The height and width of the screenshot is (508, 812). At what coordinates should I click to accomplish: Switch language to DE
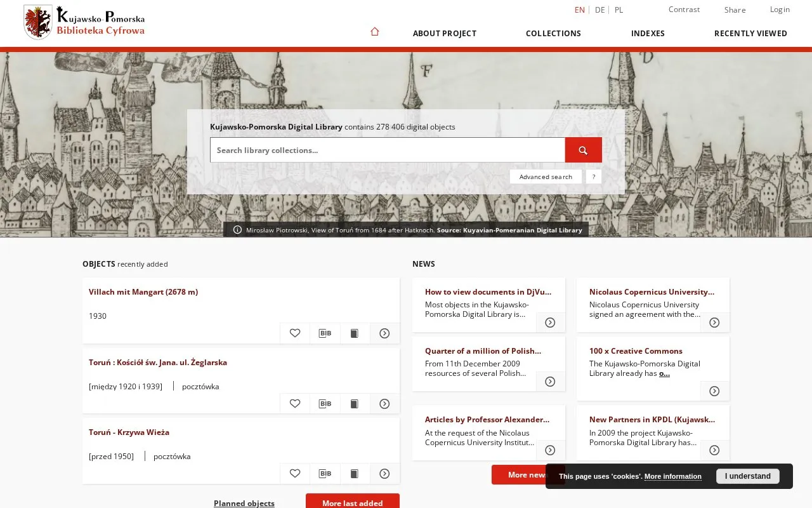pos(599,10)
